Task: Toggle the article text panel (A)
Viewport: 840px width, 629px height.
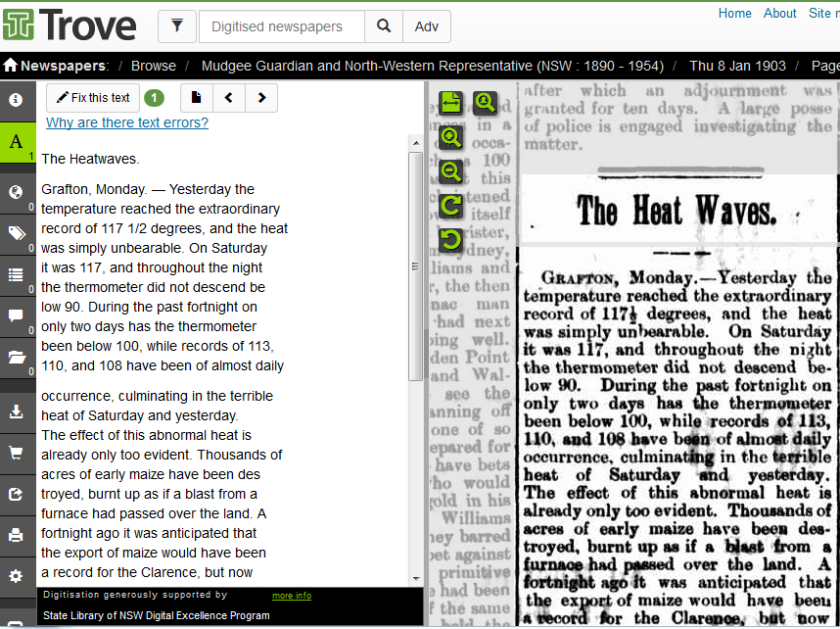Action: 17,142
